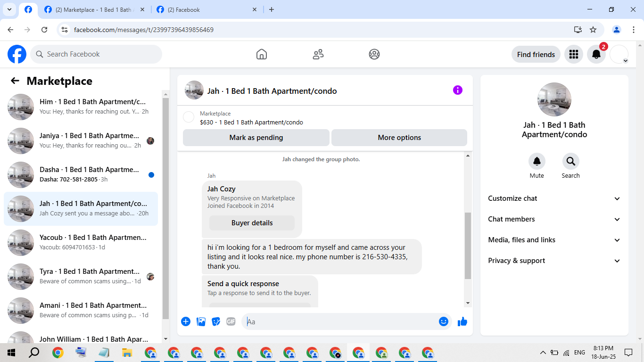Open the Friends icon in top navigation
This screenshot has width=644, height=362.
318,54
